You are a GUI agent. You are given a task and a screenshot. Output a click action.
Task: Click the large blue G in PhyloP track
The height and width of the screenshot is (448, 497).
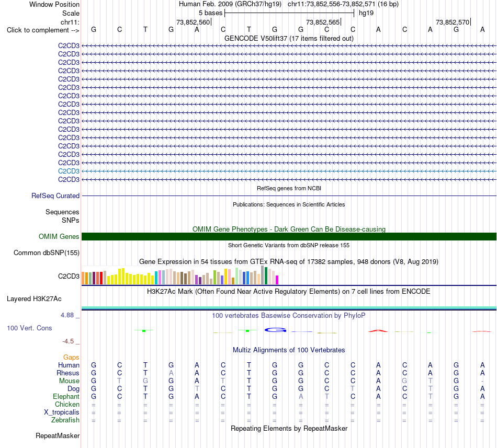click(275, 330)
